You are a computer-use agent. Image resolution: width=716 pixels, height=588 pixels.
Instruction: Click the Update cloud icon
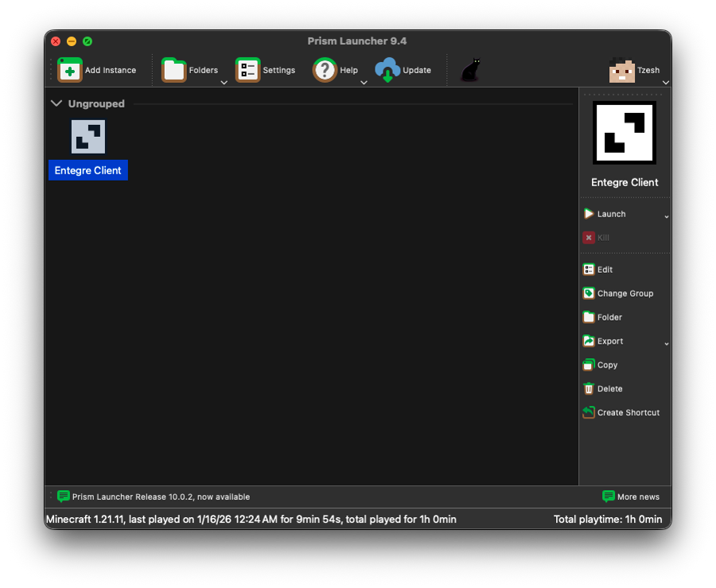pos(387,69)
